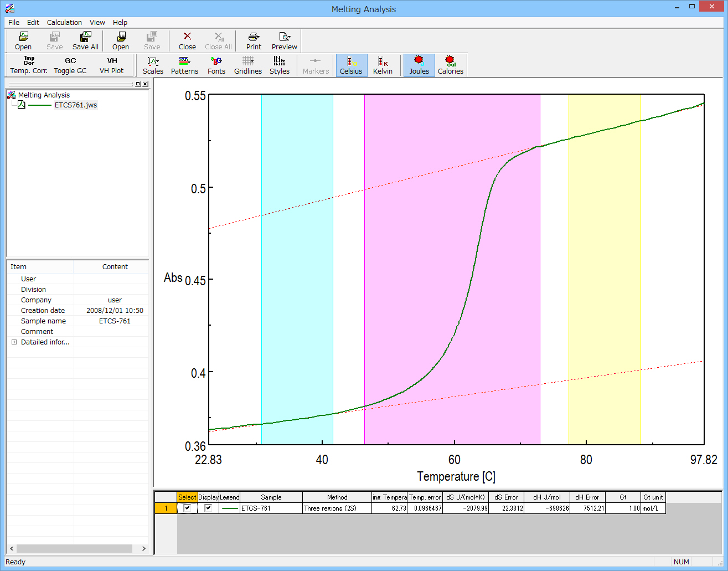Click the Print icon
Viewport: 728px width, 571px height.
click(254, 40)
